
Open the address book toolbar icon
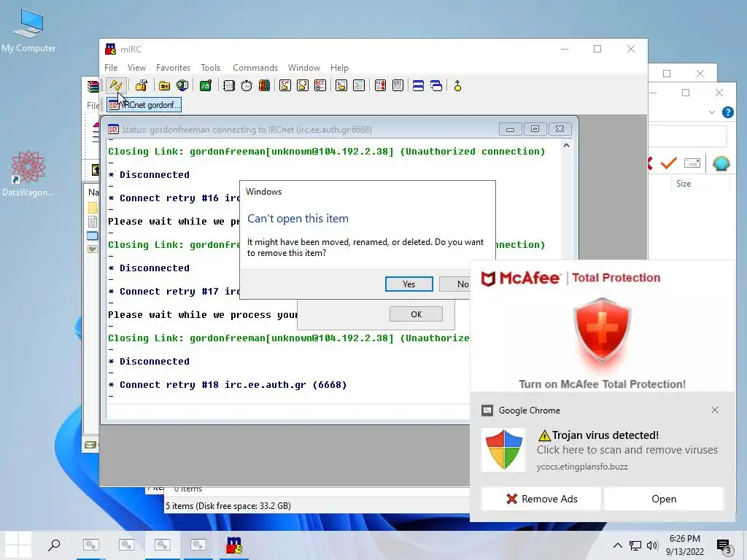228,86
